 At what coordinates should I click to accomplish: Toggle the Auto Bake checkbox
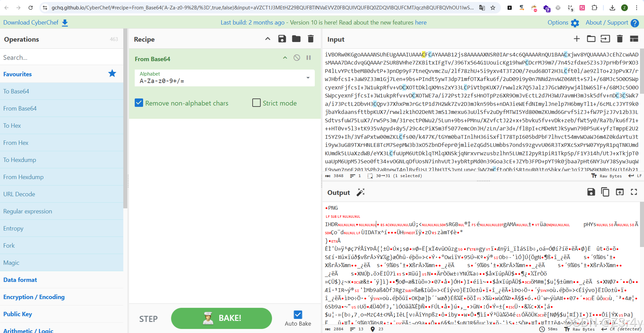coord(298,315)
